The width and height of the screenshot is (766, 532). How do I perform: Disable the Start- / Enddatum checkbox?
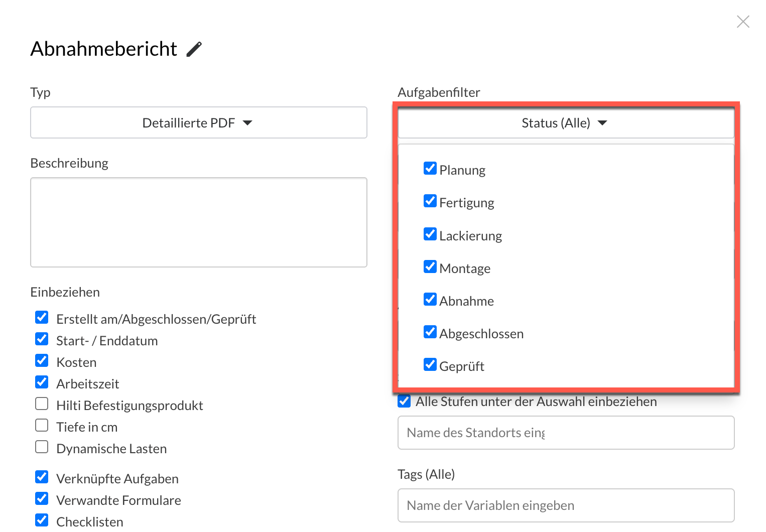42,339
